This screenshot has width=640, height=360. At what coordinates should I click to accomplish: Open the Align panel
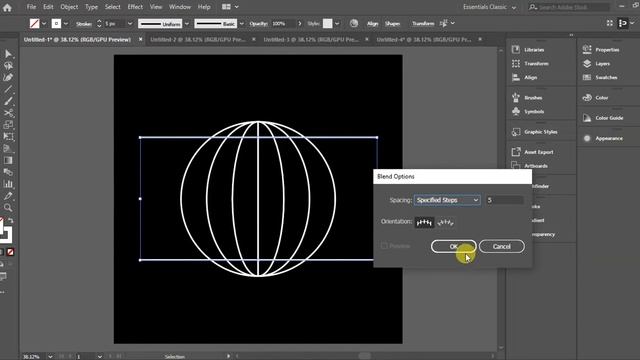click(525, 78)
